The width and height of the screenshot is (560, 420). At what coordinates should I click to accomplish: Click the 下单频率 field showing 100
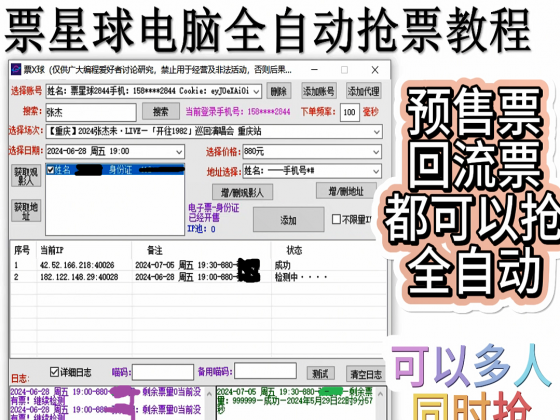tap(349, 112)
